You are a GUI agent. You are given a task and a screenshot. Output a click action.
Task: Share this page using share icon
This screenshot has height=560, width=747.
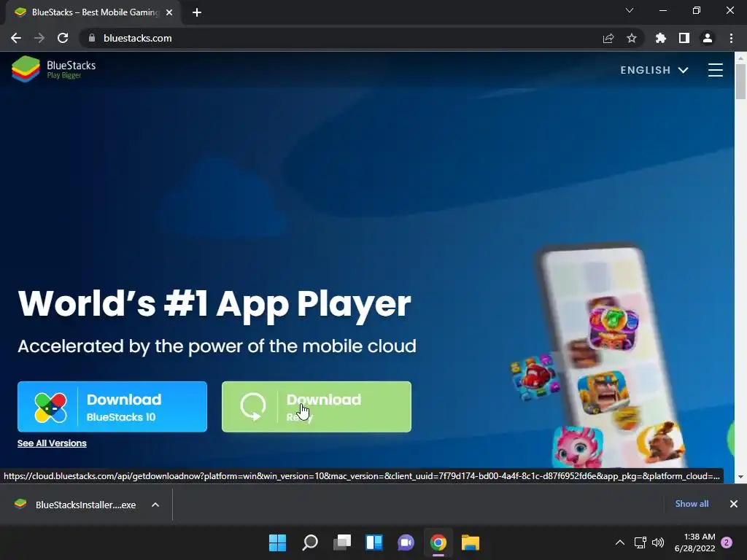tap(608, 38)
